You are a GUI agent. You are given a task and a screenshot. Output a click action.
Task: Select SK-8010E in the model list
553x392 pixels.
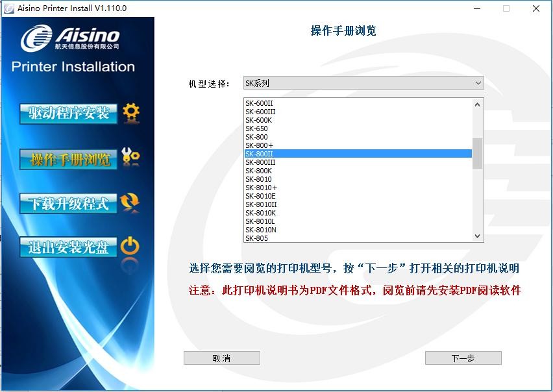tap(358, 196)
